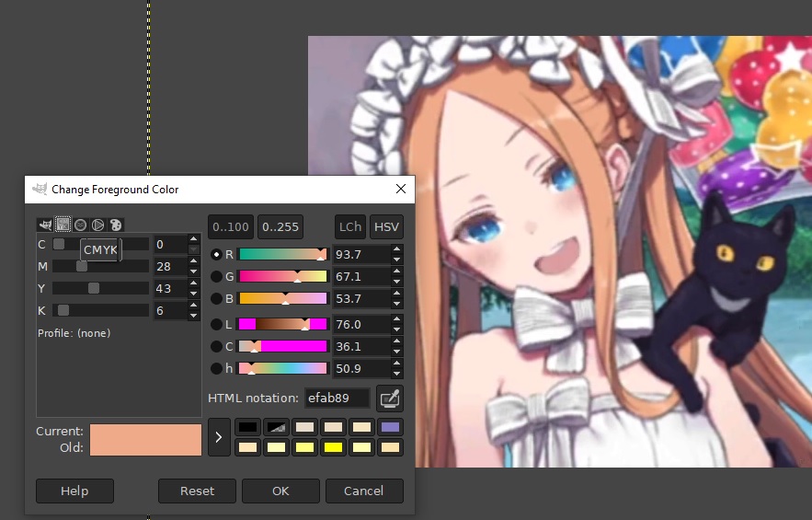Open the color Wheel selector tab
The height and width of the screenshot is (520, 812).
(x=97, y=225)
